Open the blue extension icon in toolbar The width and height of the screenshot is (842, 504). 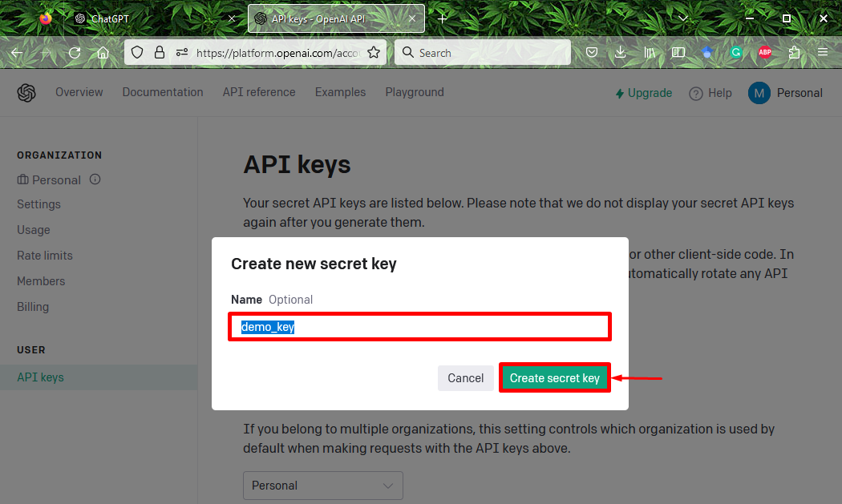[x=707, y=53]
